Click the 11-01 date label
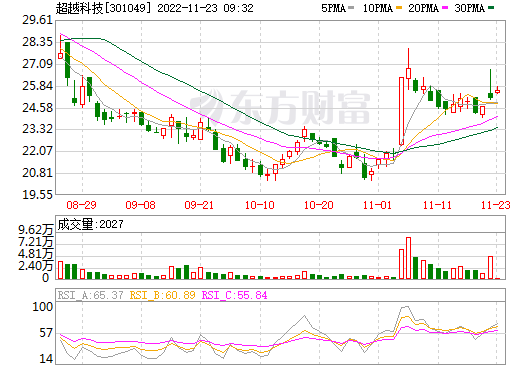520x365 pixels. point(377,205)
